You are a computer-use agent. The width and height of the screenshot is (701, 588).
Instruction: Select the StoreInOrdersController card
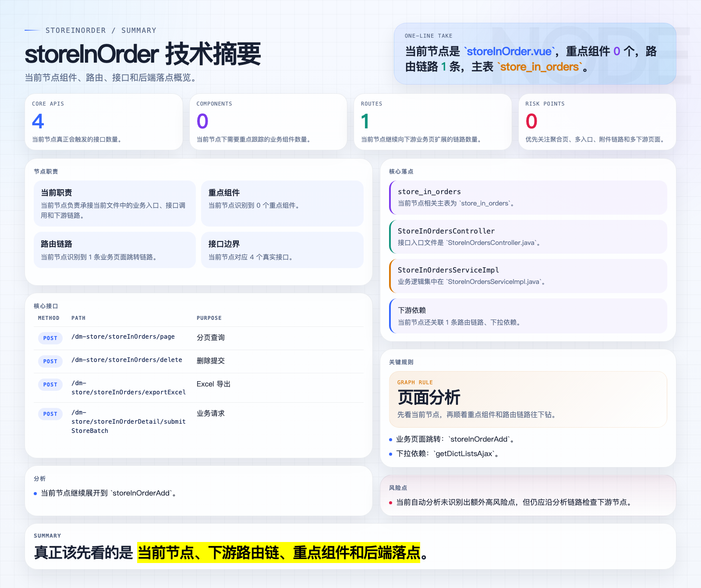[x=528, y=237]
